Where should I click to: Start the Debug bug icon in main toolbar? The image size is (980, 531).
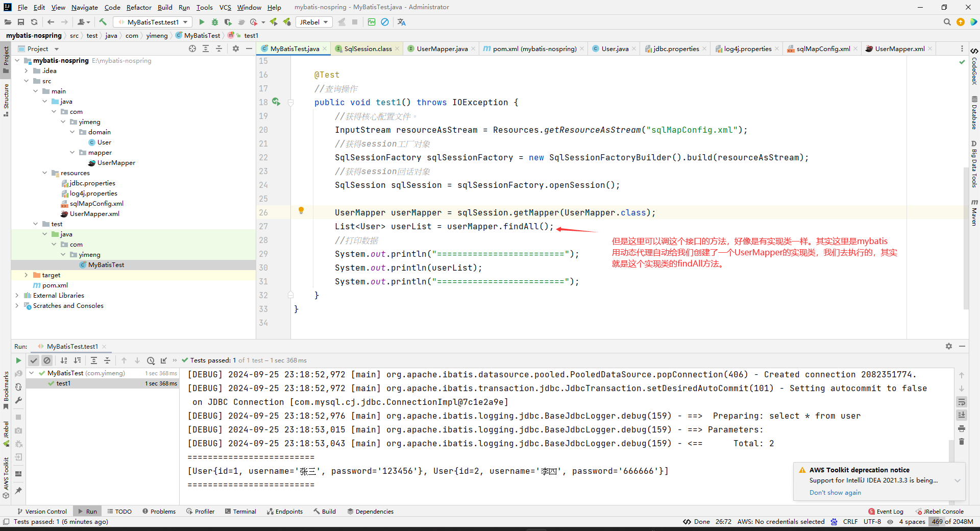(x=215, y=22)
